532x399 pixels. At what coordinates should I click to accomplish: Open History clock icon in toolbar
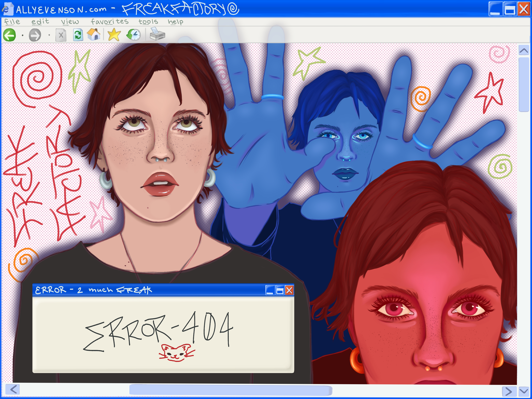[134, 35]
